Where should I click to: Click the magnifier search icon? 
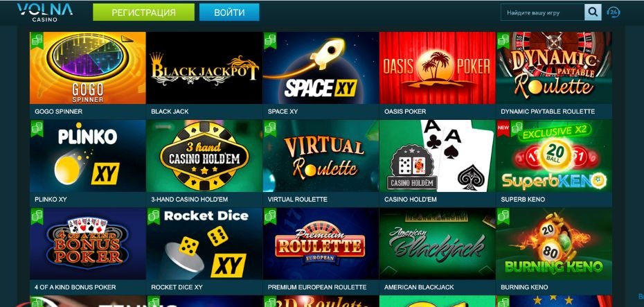(593, 12)
